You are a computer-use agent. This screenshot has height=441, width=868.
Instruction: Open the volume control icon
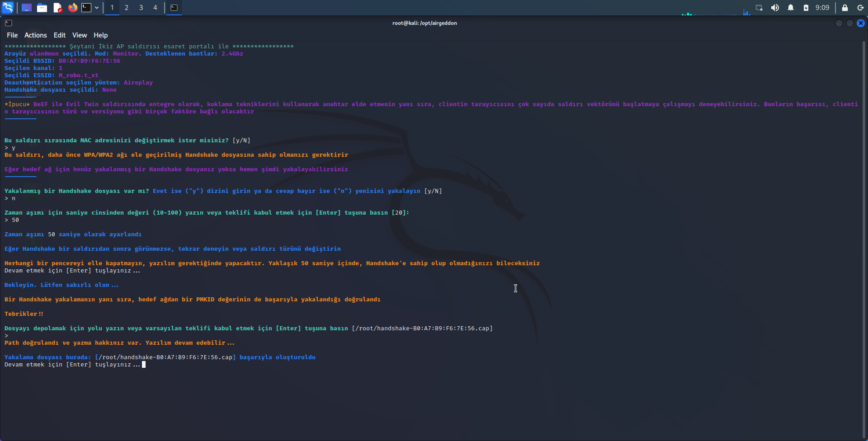coord(775,8)
